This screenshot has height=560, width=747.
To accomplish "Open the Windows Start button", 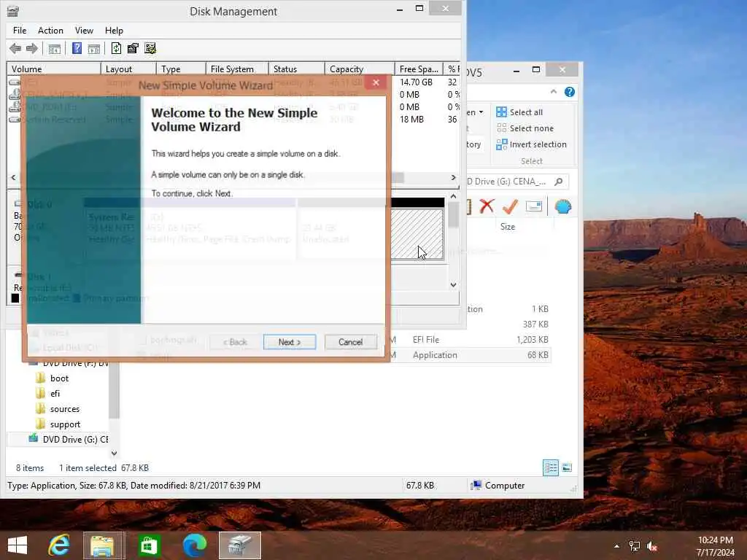I will 18,545.
